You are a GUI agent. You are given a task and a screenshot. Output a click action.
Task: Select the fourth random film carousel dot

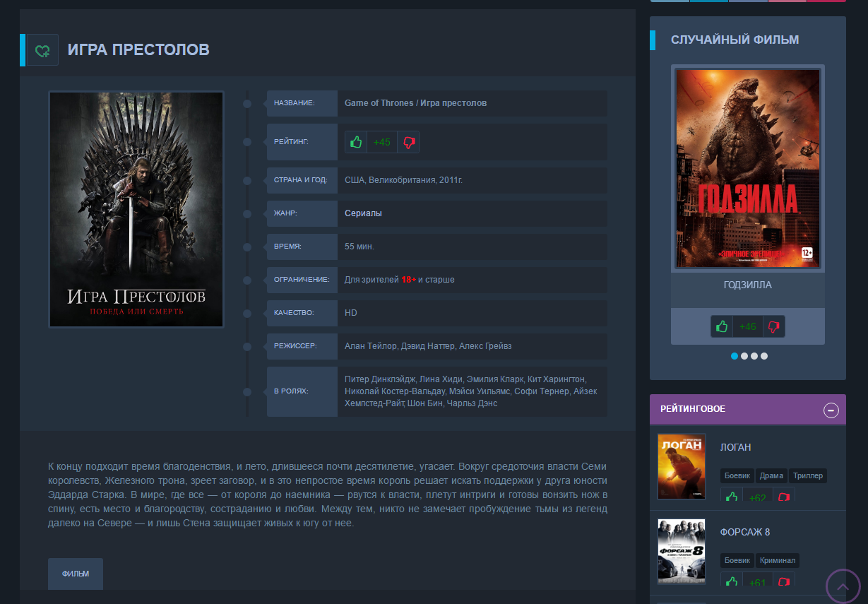pyautogui.click(x=764, y=356)
